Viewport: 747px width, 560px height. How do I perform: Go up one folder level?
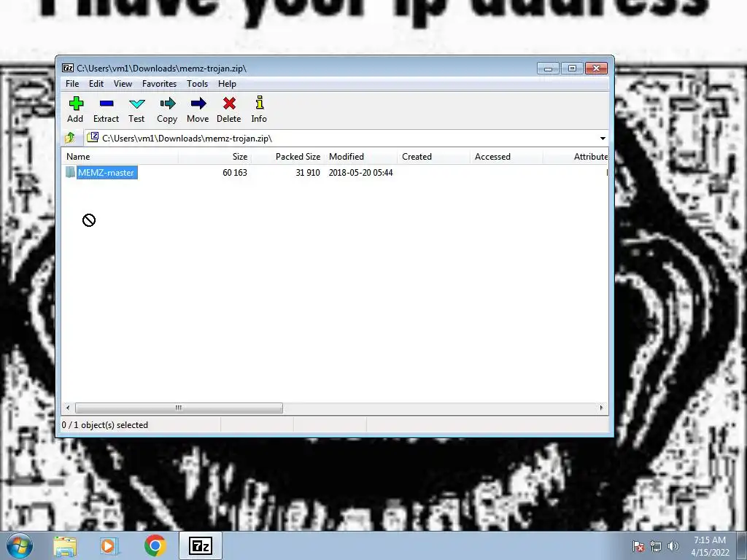pos(70,138)
